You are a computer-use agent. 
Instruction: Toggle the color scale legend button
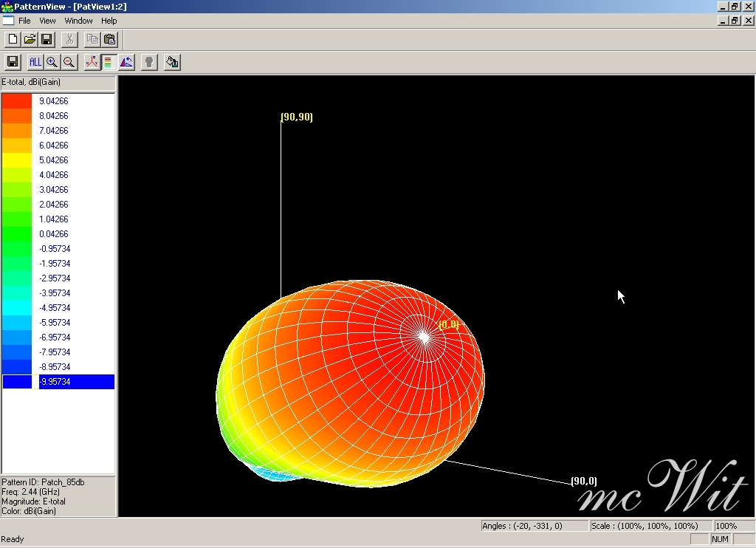pos(109,62)
